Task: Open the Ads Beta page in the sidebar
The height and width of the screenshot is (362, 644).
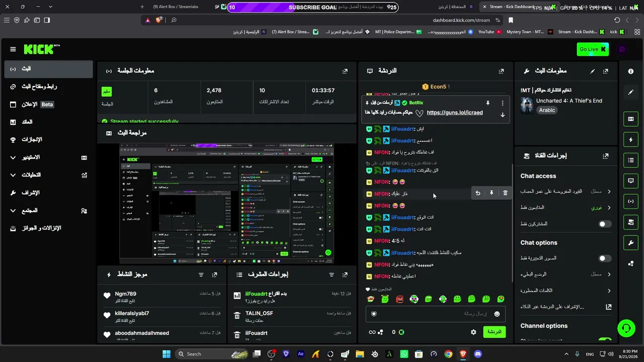Action: coord(49,105)
